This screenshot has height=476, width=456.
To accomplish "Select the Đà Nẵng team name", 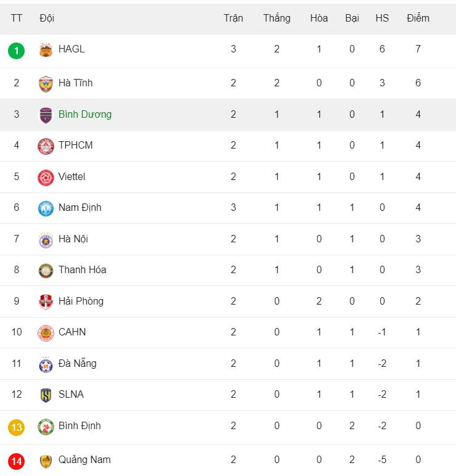I will 77,363.
